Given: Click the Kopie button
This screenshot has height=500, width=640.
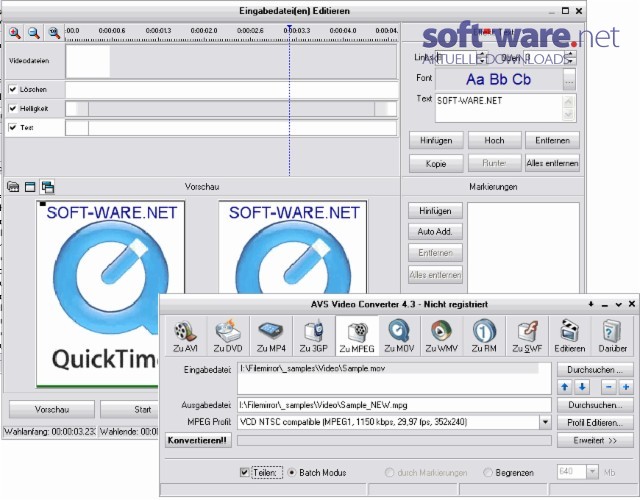Looking at the screenshot, I should (436, 163).
